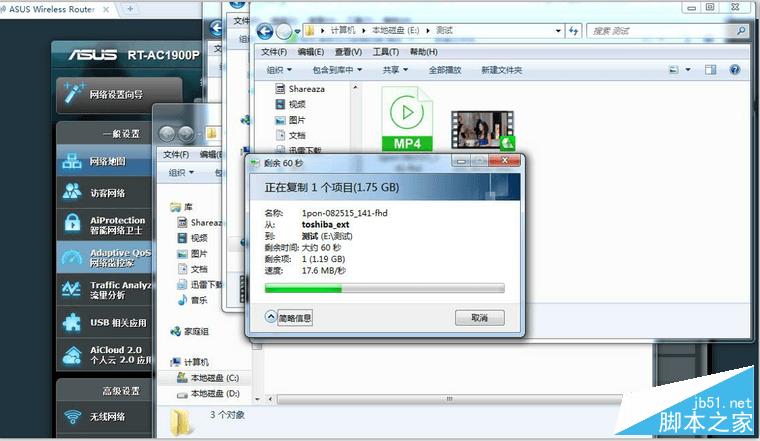
Task: Click Forward arrow in the front Explorer window
Action: [x=284, y=32]
